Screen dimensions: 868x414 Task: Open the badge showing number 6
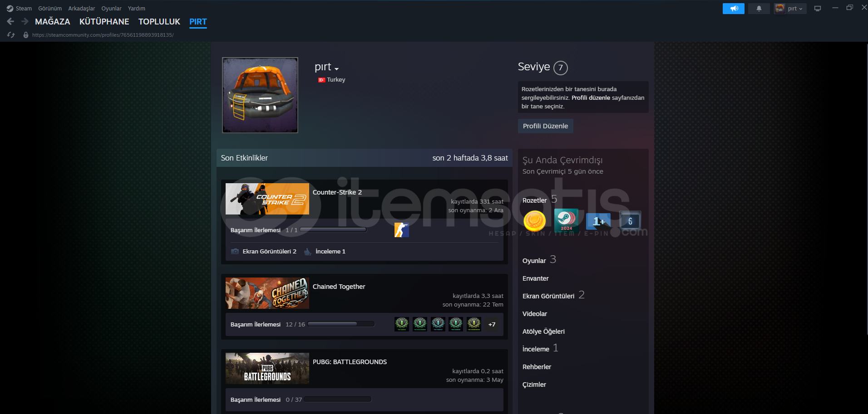click(630, 221)
